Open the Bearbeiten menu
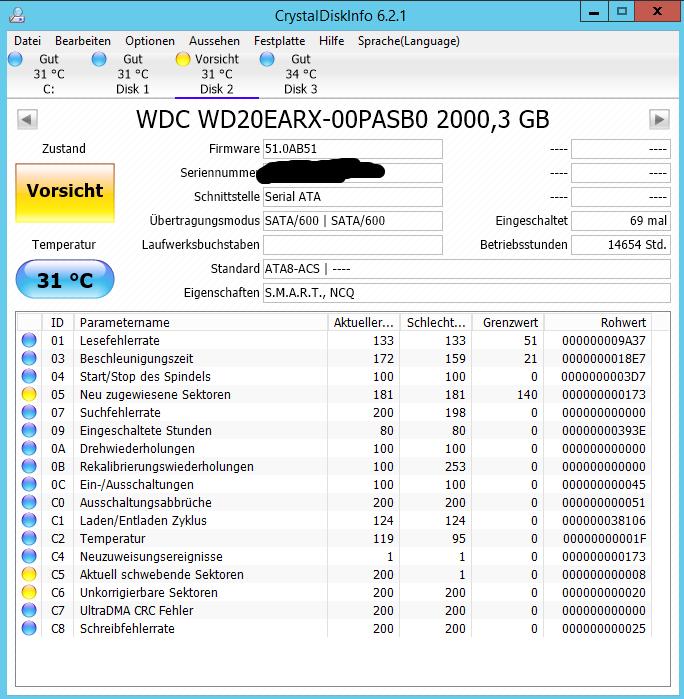This screenshot has width=684, height=699. coord(83,41)
